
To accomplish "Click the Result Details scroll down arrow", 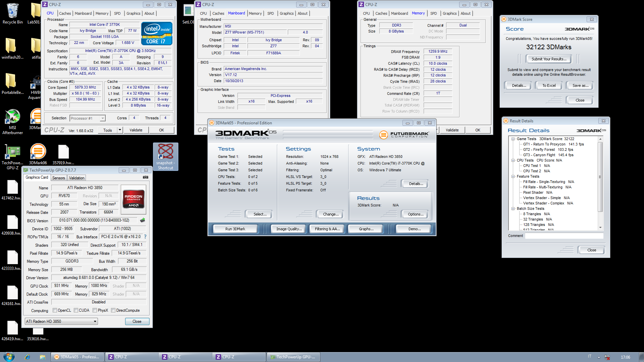I will [600, 228].
